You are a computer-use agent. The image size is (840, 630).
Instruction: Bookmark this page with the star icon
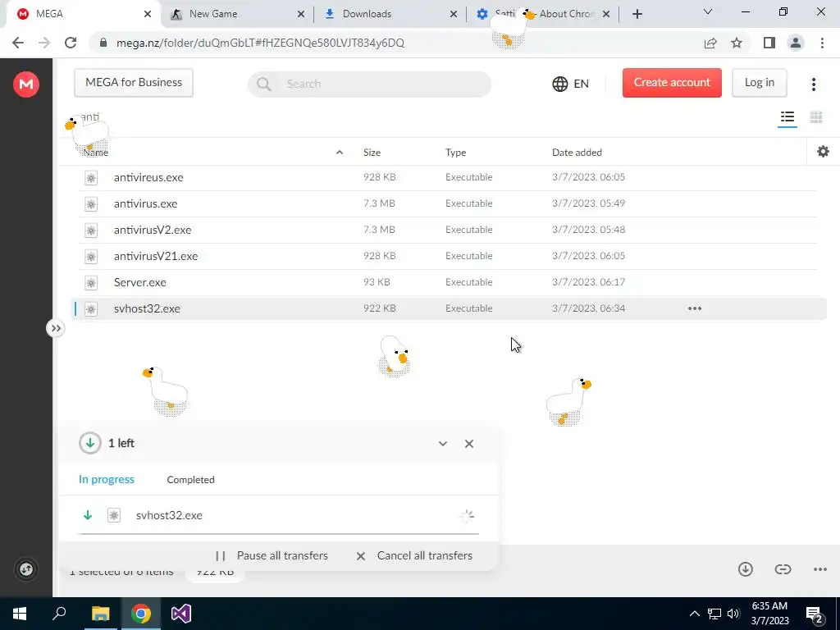(737, 43)
